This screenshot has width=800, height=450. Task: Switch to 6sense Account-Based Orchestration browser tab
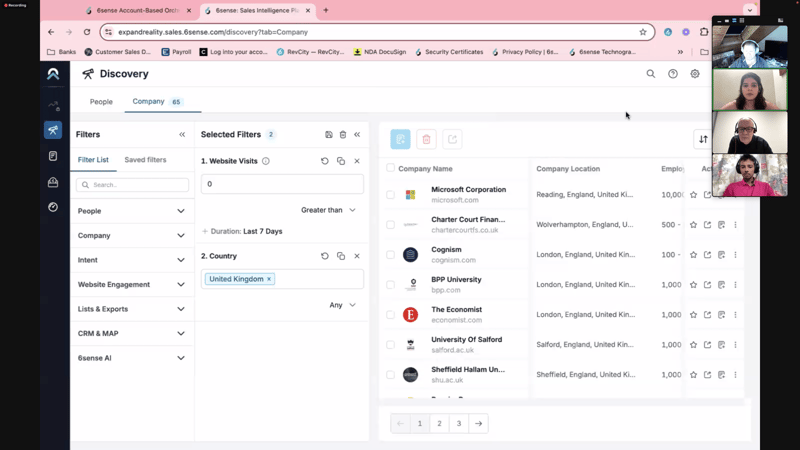coord(138,10)
